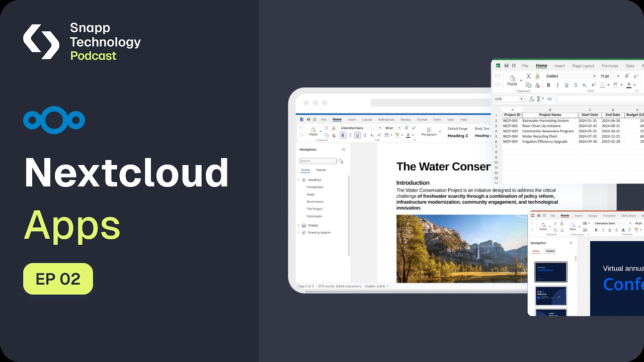Go to Governance heading in the outline

pyautogui.click(x=315, y=202)
